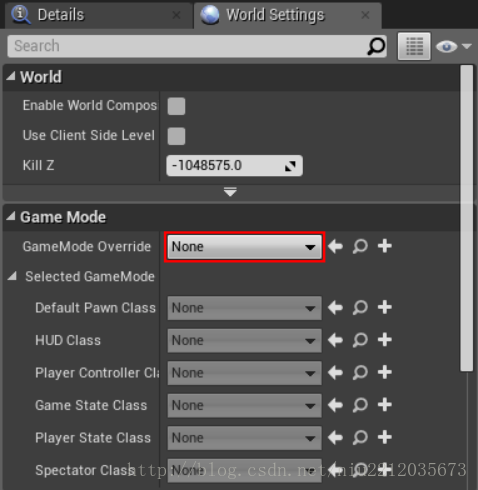Browse to GameMode Override asset magnifier

(360, 246)
